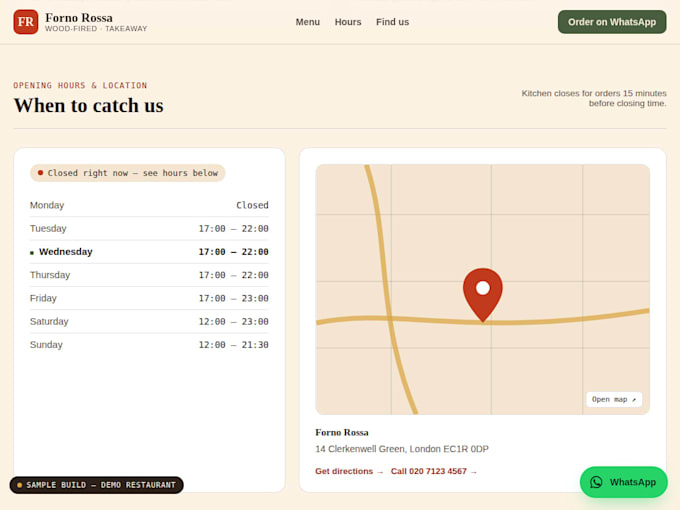The height and width of the screenshot is (510, 680).
Task: Click the Forno Rossa brand name in header
Action: click(79, 18)
